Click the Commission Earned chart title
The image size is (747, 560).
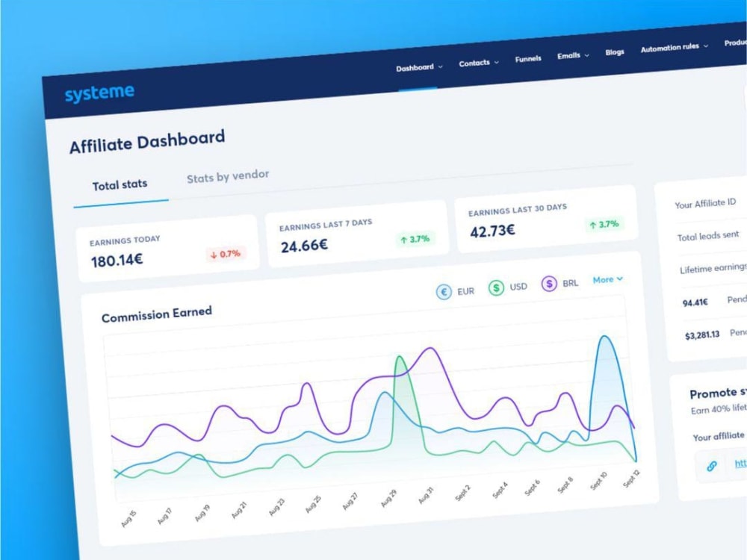tap(157, 314)
